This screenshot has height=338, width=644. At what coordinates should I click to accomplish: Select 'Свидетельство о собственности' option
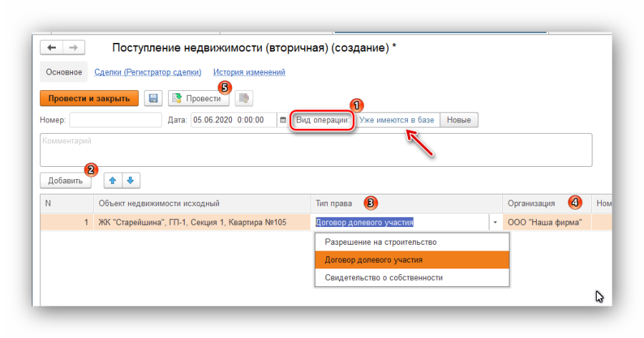pos(384,278)
